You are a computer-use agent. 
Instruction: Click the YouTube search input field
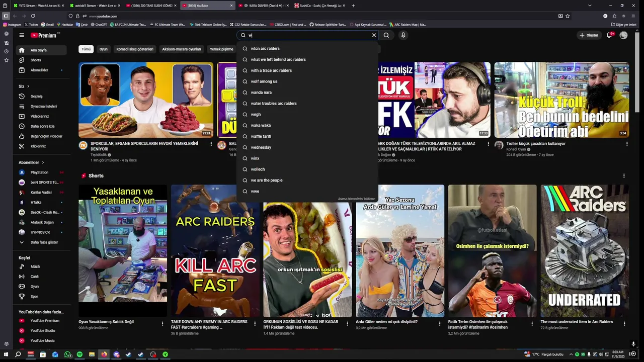[x=308, y=35]
